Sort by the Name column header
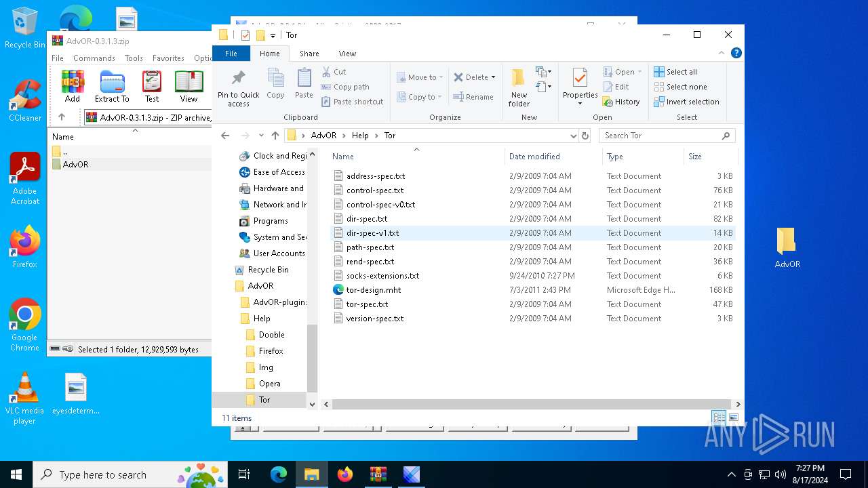The image size is (868, 488). [416, 157]
